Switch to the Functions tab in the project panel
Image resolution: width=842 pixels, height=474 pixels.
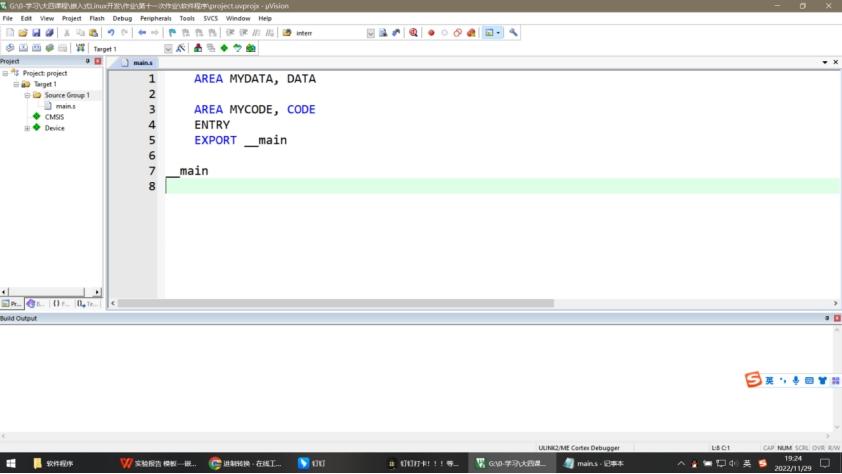[61, 304]
